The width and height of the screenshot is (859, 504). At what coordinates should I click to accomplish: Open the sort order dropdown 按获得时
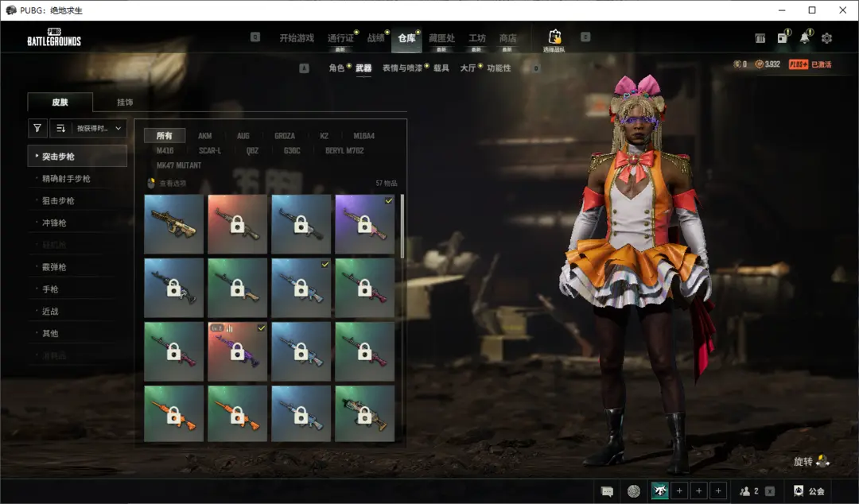(x=88, y=128)
